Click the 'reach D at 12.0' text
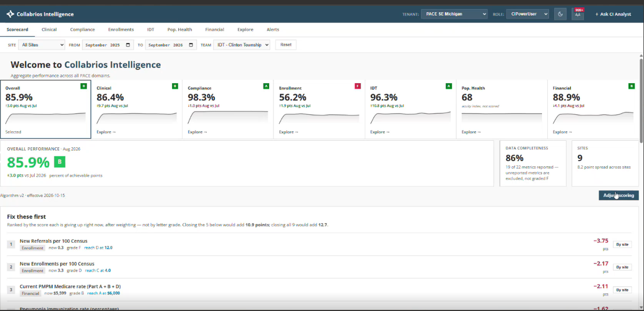Viewport: 644px width, 311px height. [x=98, y=248]
